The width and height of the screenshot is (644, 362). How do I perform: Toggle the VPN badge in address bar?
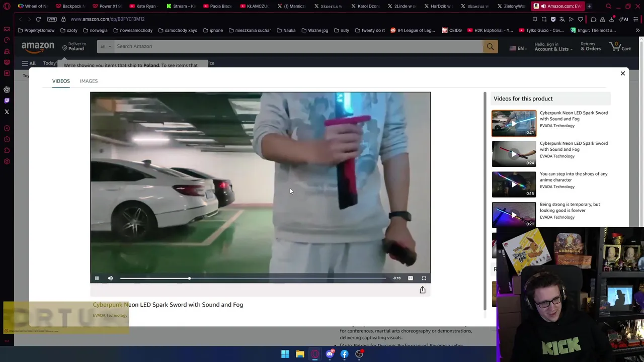coord(52,19)
